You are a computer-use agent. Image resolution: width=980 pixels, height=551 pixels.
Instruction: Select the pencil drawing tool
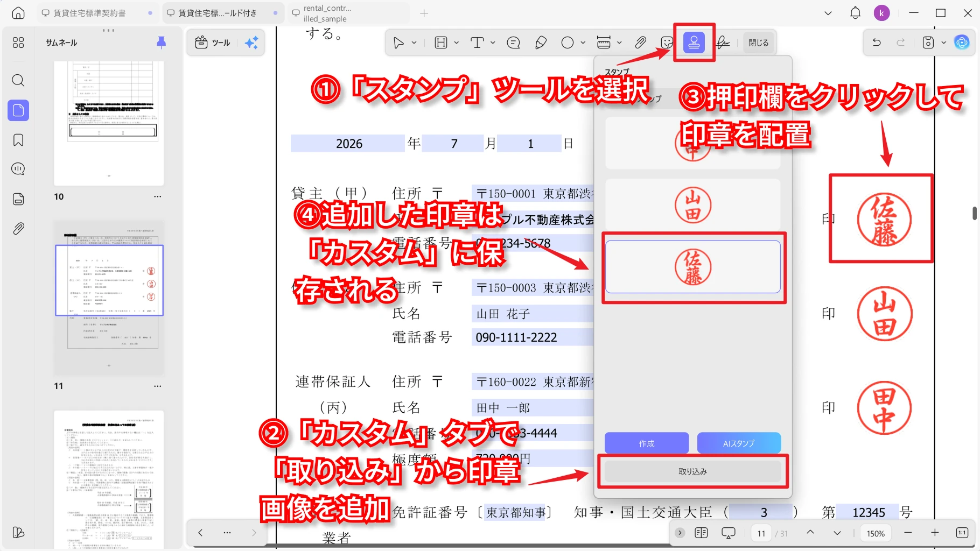pyautogui.click(x=541, y=43)
